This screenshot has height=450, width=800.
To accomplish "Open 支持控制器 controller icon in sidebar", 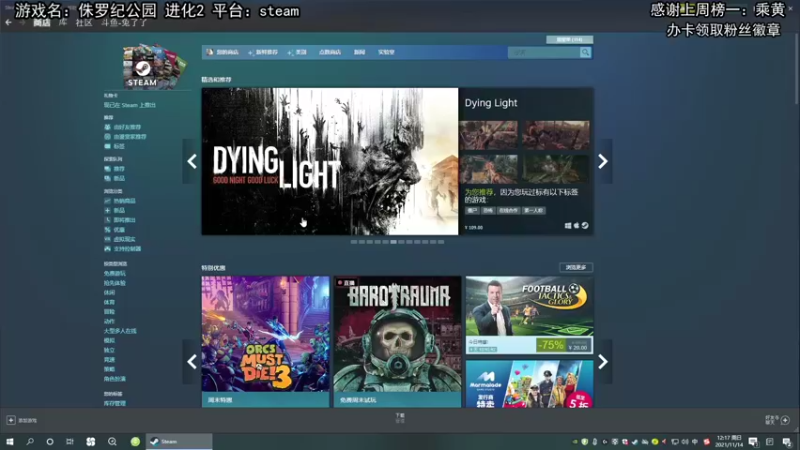I will click(107, 248).
